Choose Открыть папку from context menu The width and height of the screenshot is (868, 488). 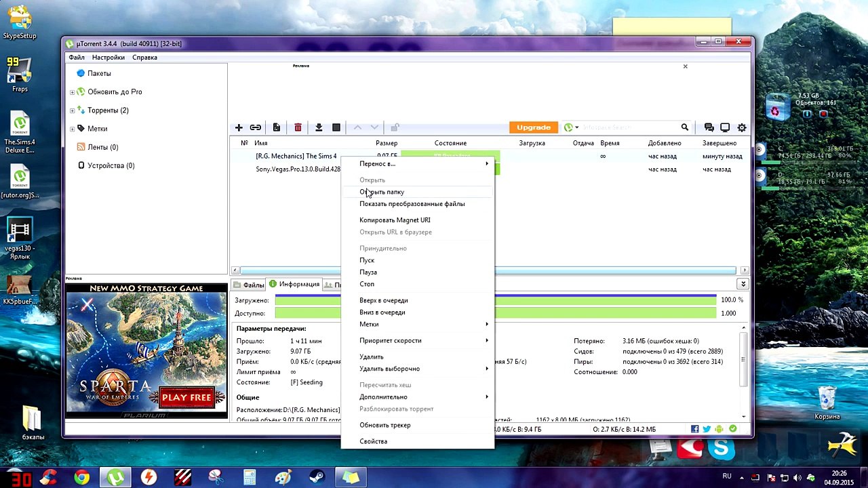[418, 192]
